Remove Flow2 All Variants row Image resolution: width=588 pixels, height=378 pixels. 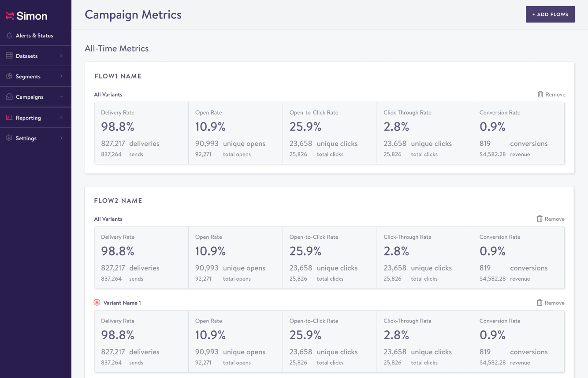[x=551, y=219]
